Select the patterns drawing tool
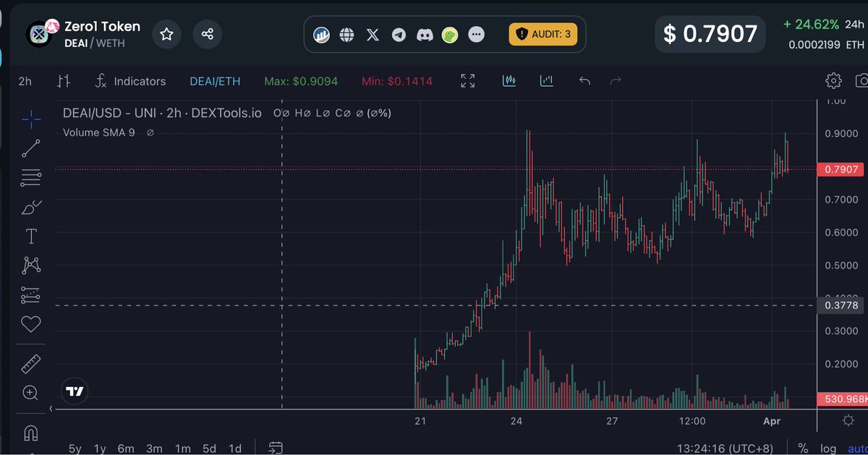Viewport: 868px width, 455px height. coord(31,265)
